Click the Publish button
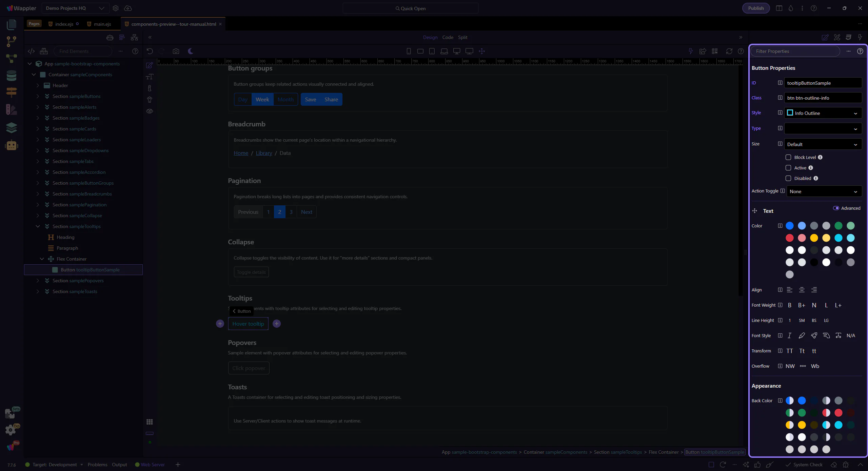 (x=756, y=8)
